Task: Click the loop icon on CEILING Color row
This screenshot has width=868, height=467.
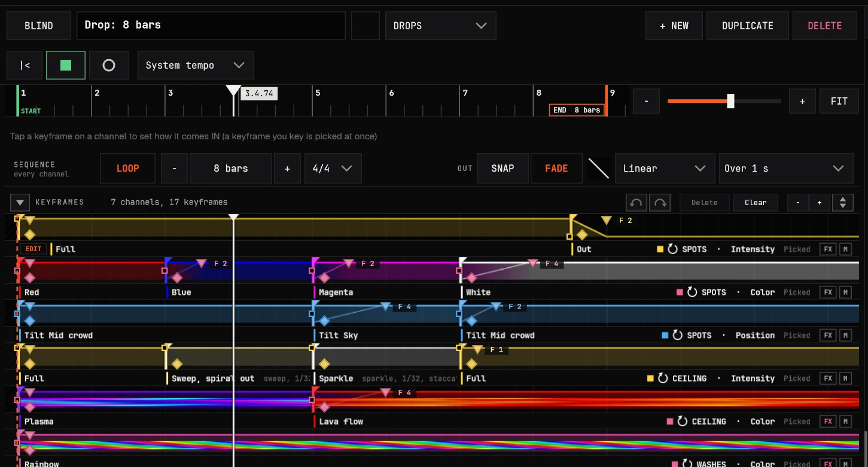Action: pos(683,421)
